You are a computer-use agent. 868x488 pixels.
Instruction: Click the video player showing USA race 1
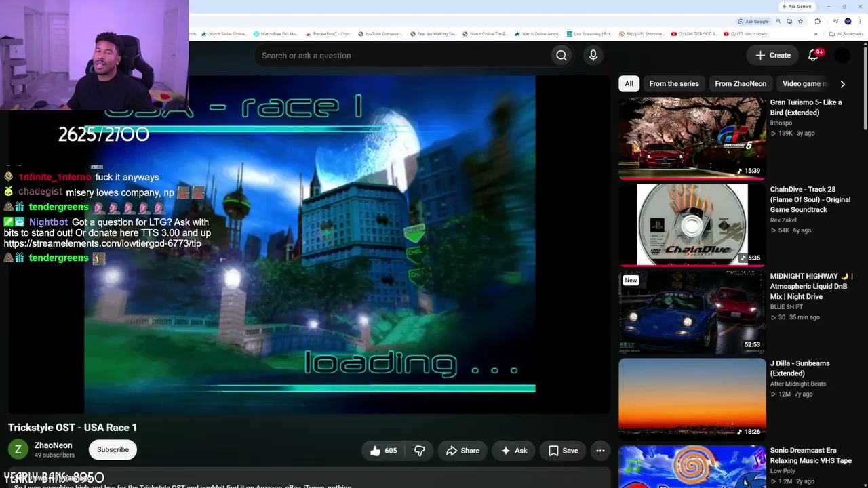pyautogui.click(x=309, y=244)
